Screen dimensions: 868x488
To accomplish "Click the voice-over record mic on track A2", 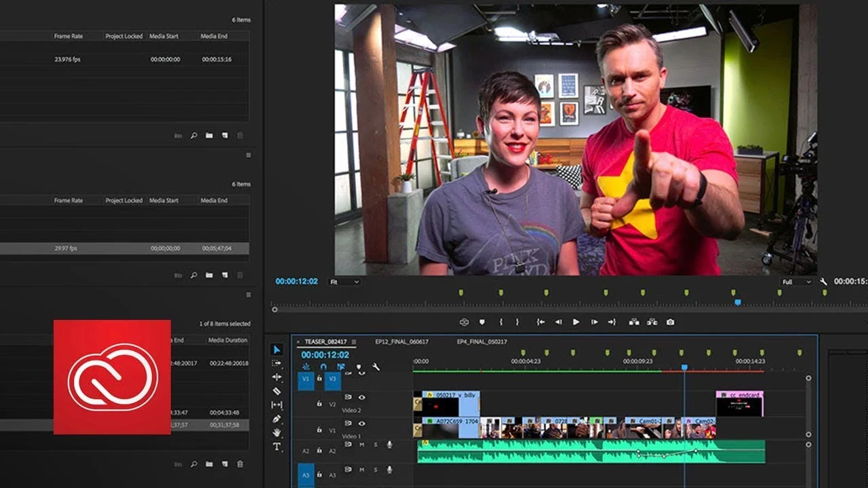I will (x=389, y=445).
